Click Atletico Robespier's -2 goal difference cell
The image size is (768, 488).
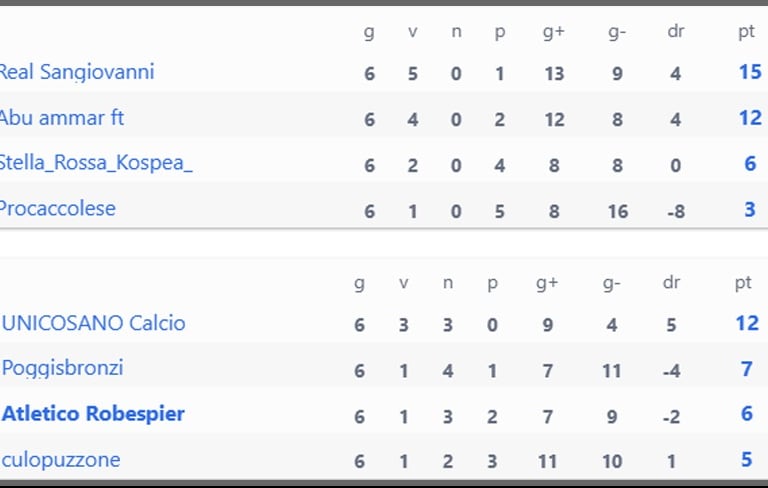pyautogui.click(x=672, y=417)
